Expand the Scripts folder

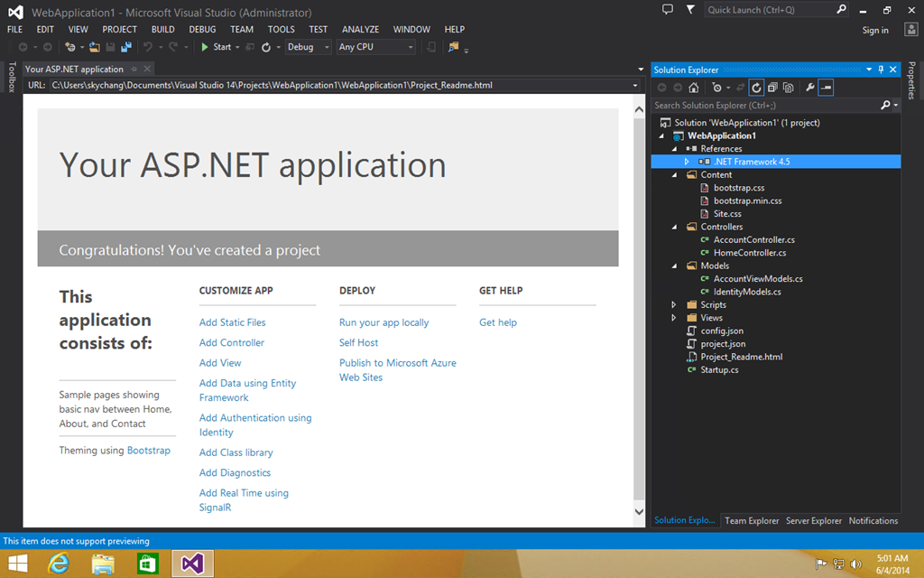click(673, 305)
